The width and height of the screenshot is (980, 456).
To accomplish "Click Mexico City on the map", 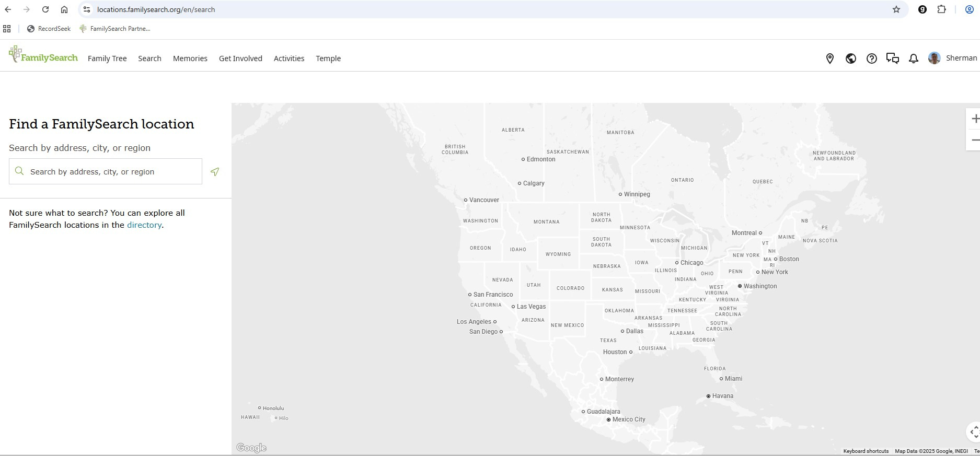I will [626, 419].
